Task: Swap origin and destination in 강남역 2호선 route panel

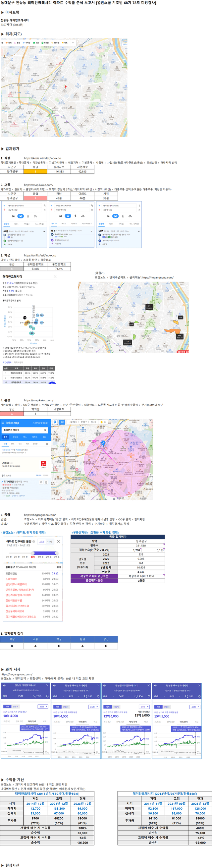Action: point(44,205)
